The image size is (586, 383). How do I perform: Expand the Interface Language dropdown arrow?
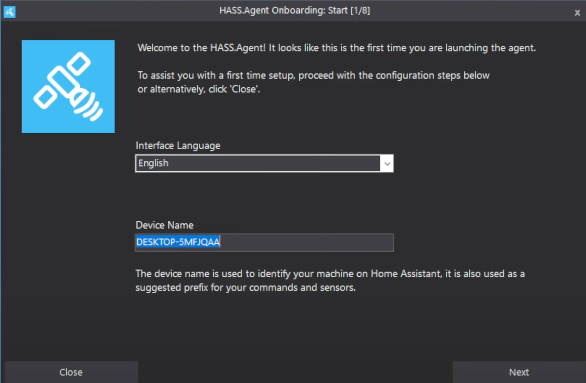(x=387, y=164)
